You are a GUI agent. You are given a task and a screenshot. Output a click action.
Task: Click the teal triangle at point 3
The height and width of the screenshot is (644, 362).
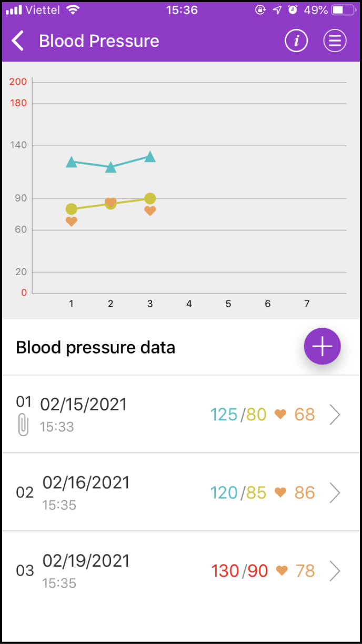click(x=150, y=157)
